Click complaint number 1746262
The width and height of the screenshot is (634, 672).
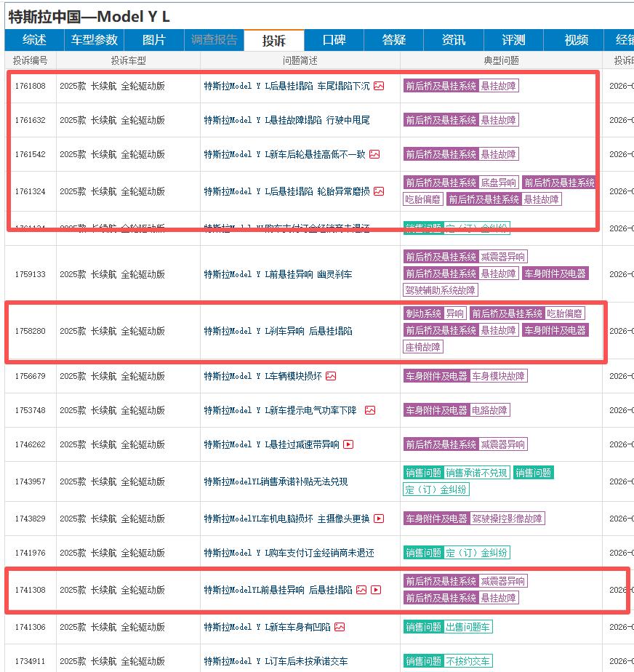[x=30, y=444]
